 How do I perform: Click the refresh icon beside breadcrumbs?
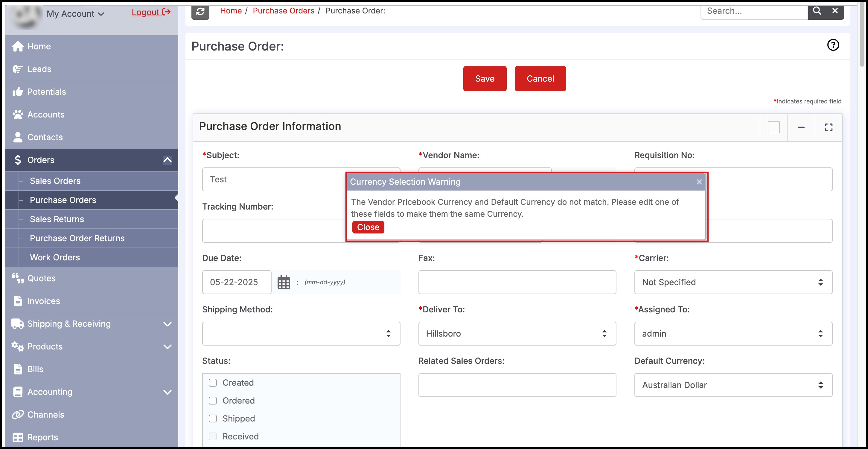pyautogui.click(x=200, y=11)
